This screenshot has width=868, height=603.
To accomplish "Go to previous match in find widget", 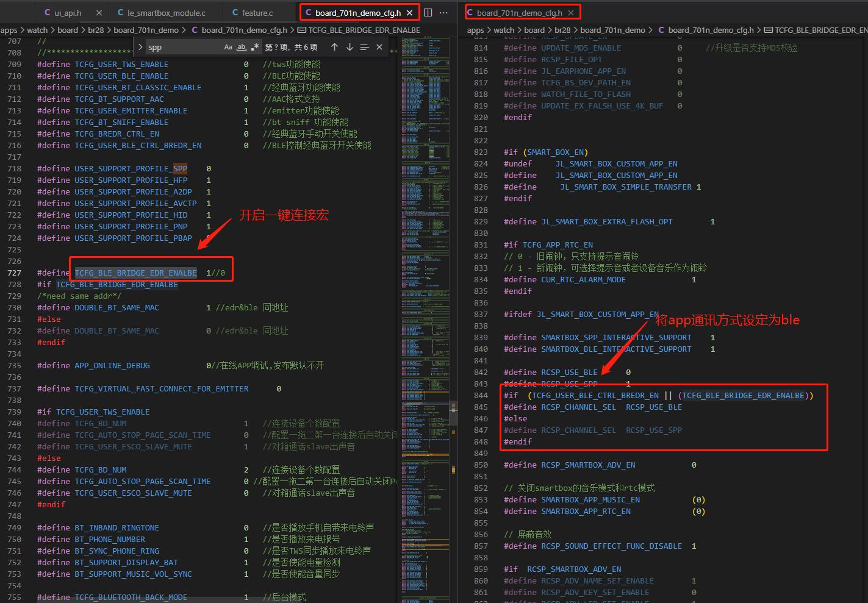I will (334, 47).
